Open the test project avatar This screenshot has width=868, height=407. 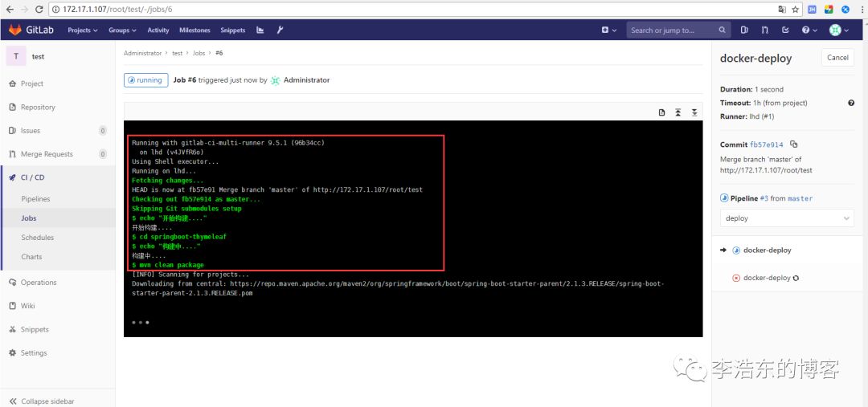16,56
